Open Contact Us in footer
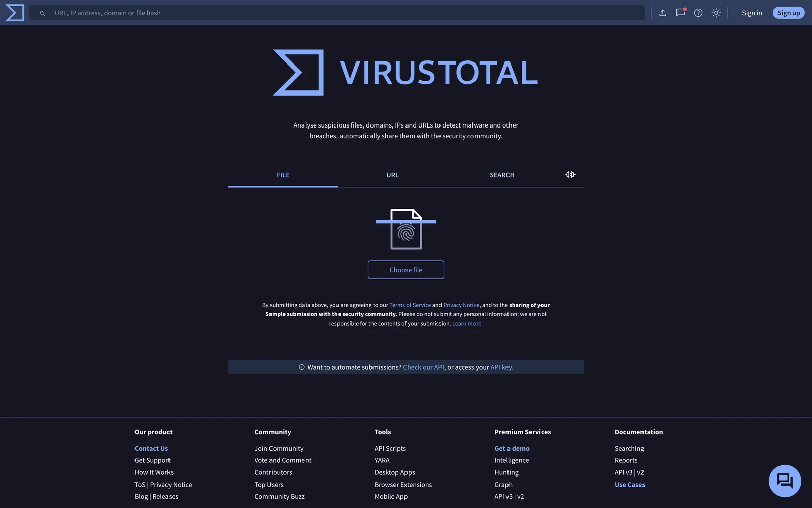812x508 pixels. 151,448
